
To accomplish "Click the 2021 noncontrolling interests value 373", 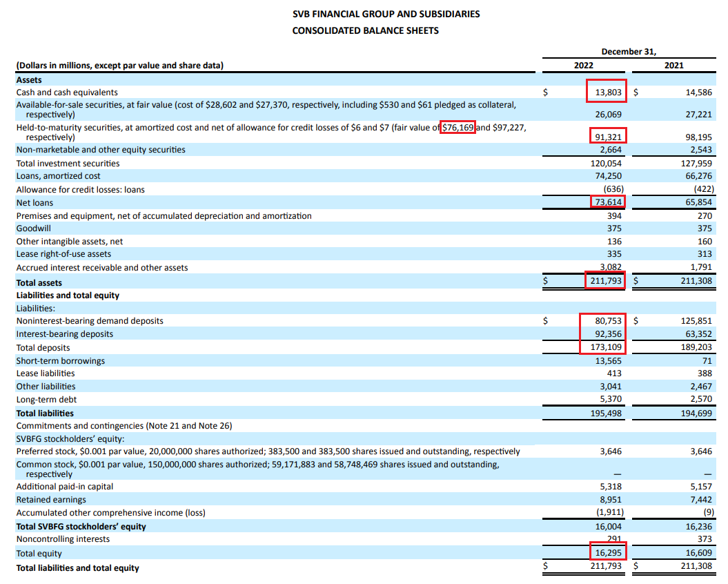I will coord(705,539).
